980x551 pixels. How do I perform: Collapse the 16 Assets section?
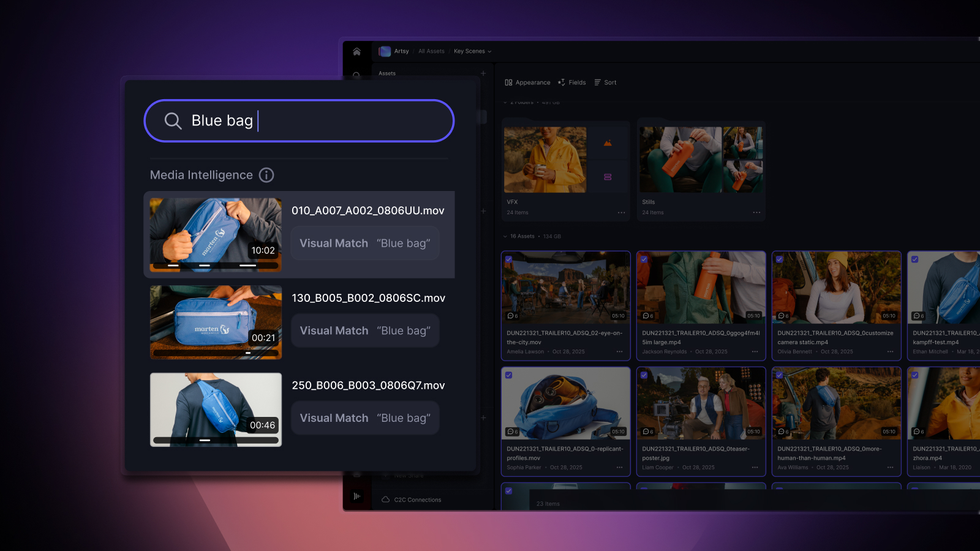(504, 236)
